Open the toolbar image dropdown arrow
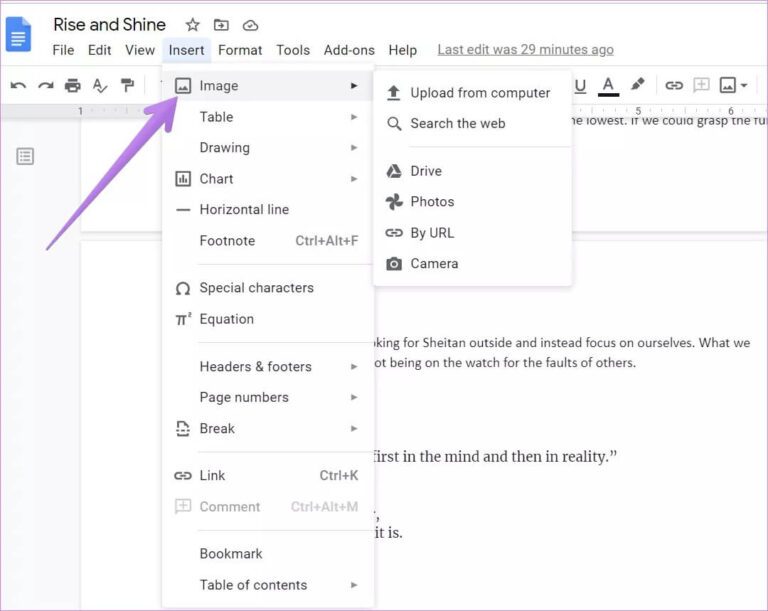The height and width of the screenshot is (611, 768). click(744, 86)
